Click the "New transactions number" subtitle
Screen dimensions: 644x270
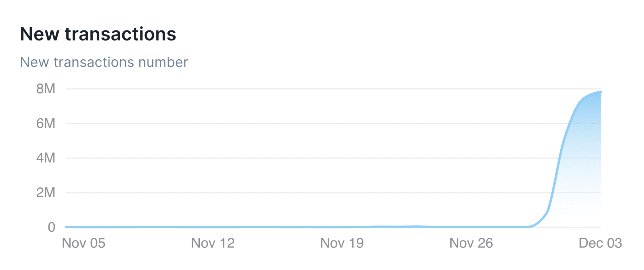click(x=104, y=62)
